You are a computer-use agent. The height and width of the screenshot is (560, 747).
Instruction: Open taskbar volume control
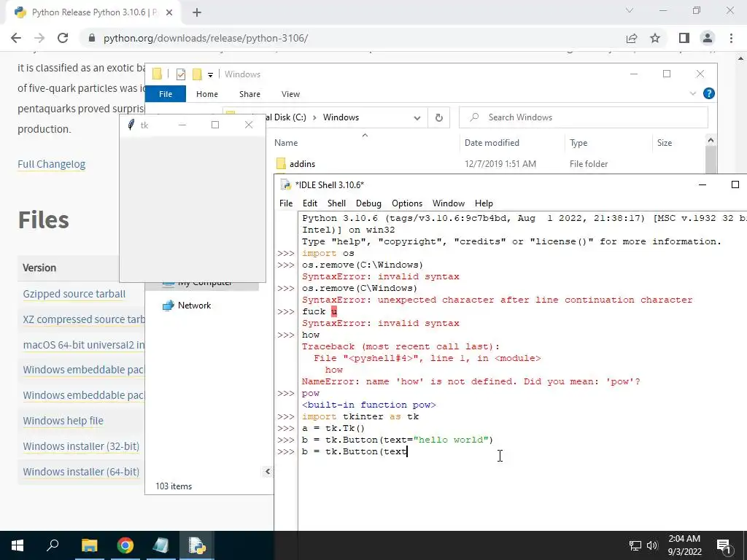click(652, 545)
